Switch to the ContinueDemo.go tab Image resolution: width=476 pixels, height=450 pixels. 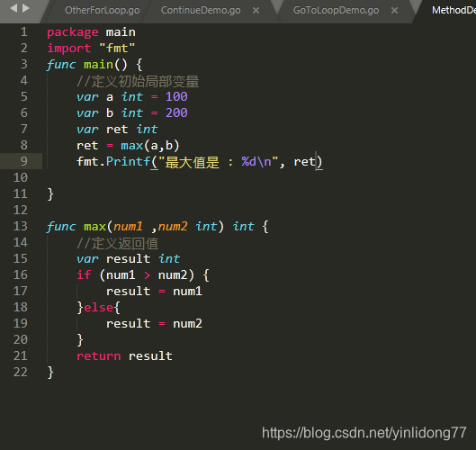click(201, 10)
